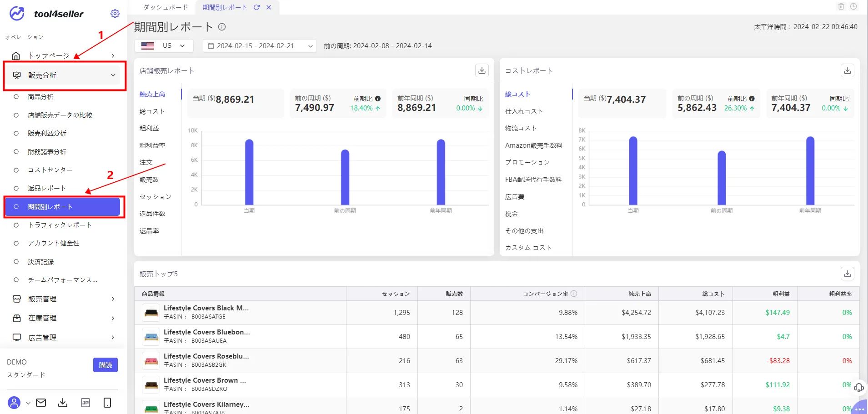
Task: Expand the 広告管理 menu
Action: click(113, 337)
